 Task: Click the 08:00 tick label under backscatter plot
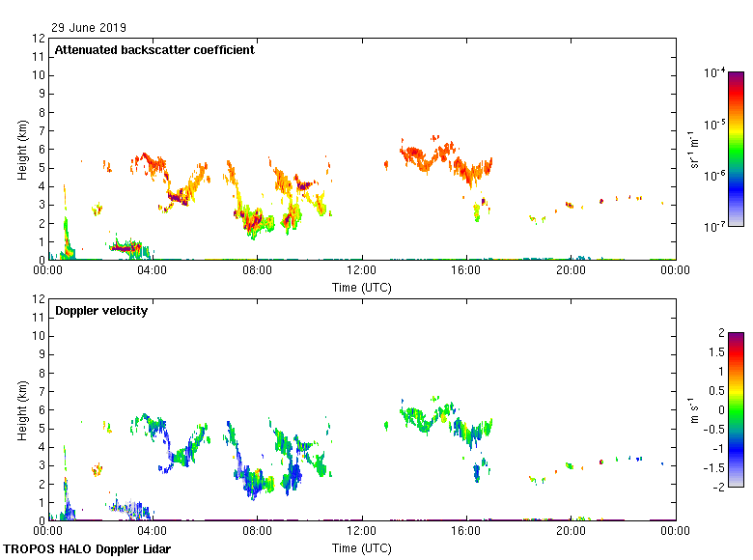[x=258, y=271]
